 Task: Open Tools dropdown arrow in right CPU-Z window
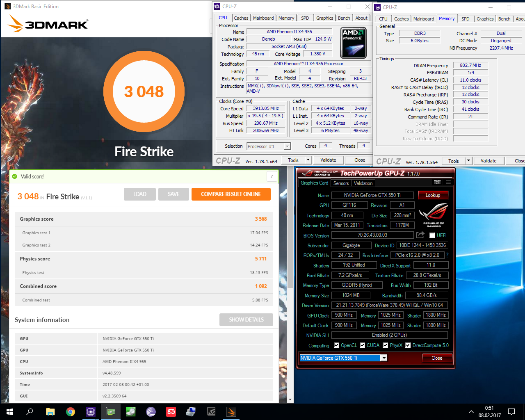[x=469, y=161]
